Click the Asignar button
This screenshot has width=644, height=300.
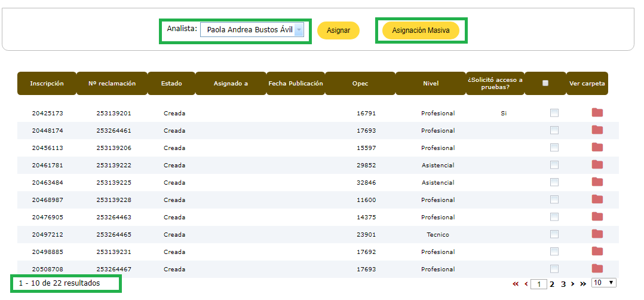[338, 30]
